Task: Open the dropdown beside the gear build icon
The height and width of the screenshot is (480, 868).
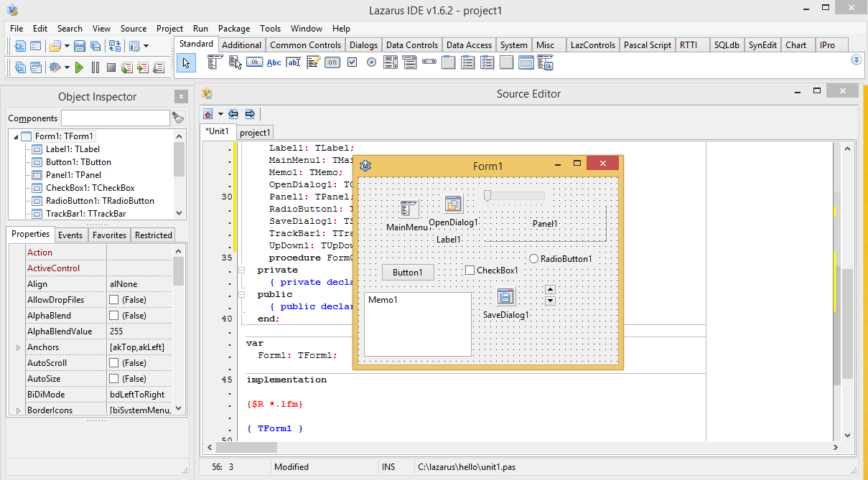Action: click(x=67, y=67)
